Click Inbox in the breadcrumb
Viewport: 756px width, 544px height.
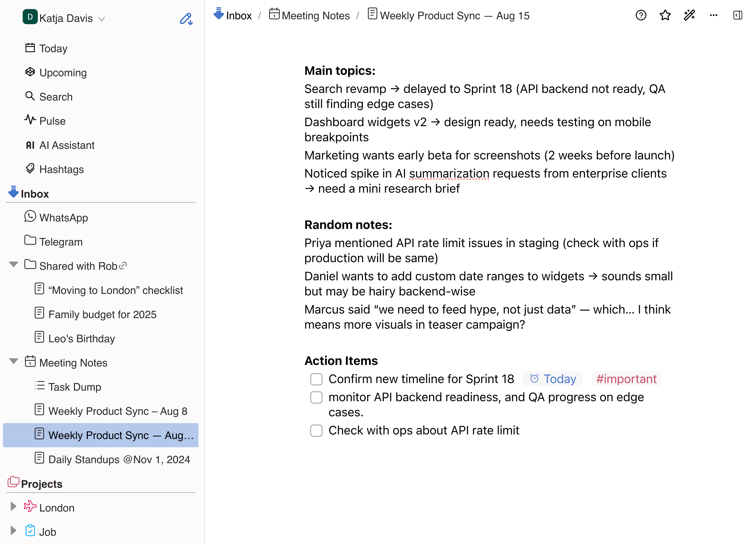[239, 16]
